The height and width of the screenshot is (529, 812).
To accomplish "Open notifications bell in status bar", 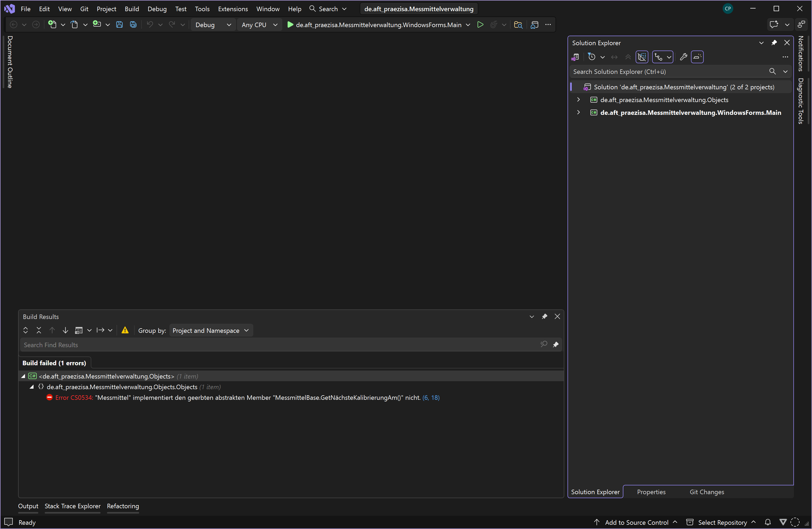I will [x=768, y=522].
